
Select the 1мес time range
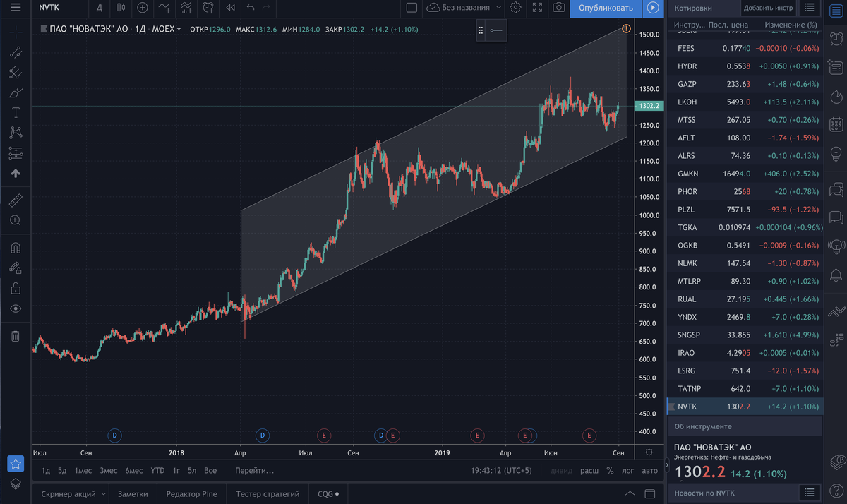point(83,470)
